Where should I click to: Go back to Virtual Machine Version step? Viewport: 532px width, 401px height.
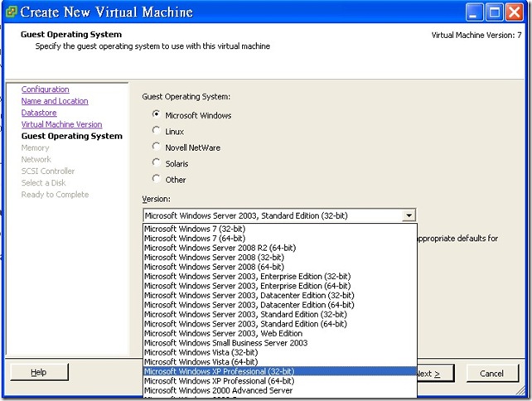pos(61,124)
